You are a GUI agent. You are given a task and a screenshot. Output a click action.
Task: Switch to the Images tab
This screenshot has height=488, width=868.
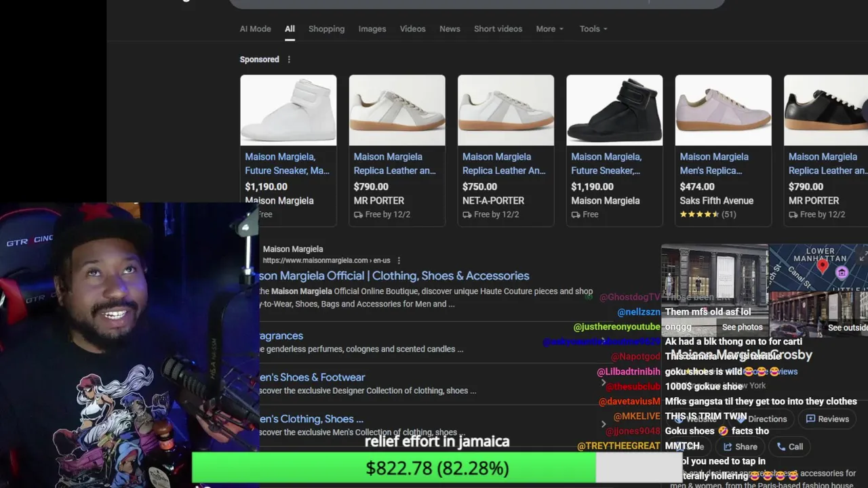coord(372,28)
